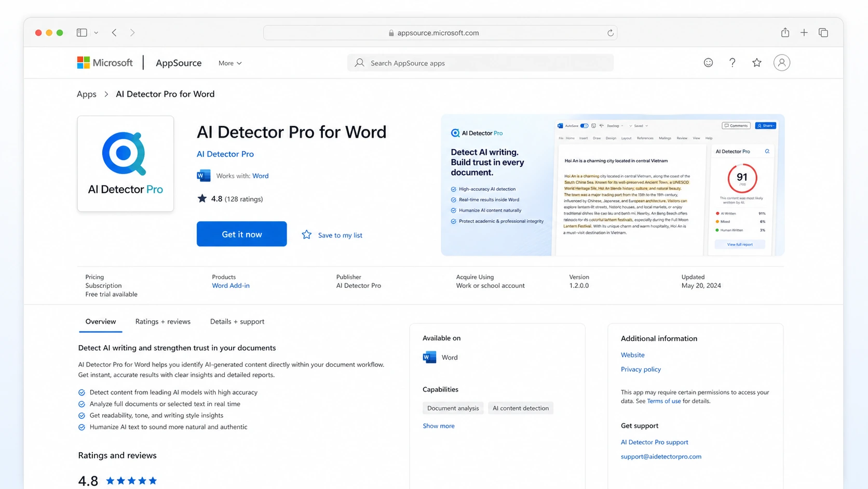Open the Word Add-in products link

click(x=230, y=285)
